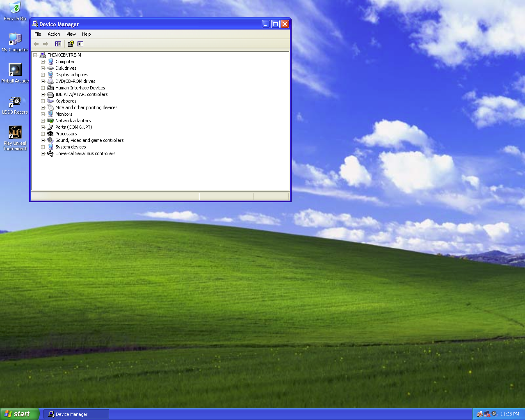
Task: Open Help via the question-mark toolbar icon
Action: 71,44
